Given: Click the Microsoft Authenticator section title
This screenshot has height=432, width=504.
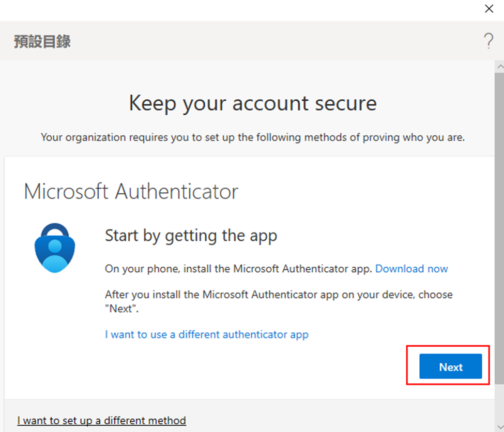Looking at the screenshot, I should [131, 192].
